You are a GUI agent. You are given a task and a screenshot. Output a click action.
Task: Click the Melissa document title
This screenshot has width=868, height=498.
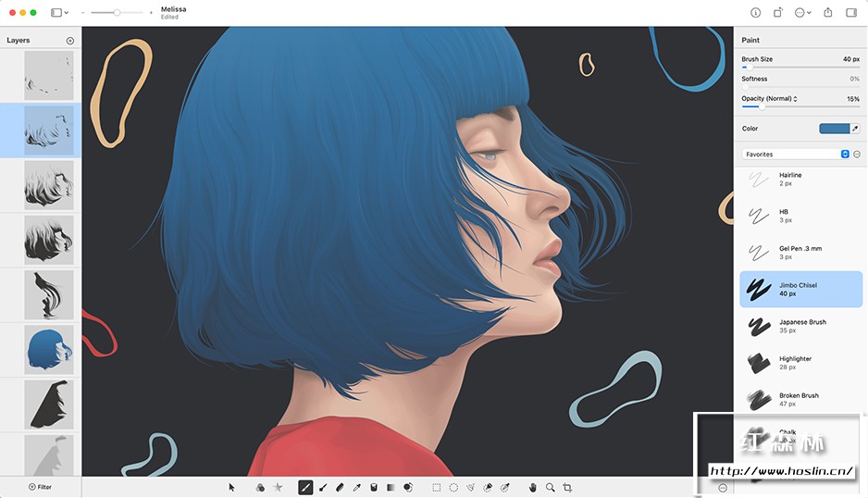click(173, 9)
